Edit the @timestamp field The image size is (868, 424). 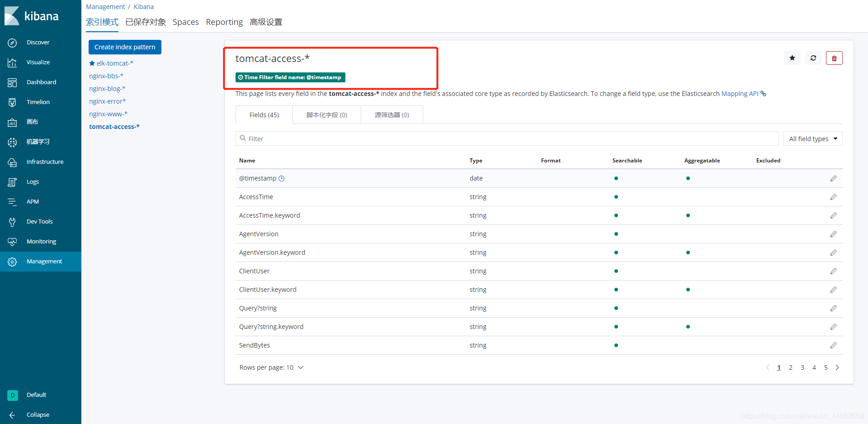[834, 178]
